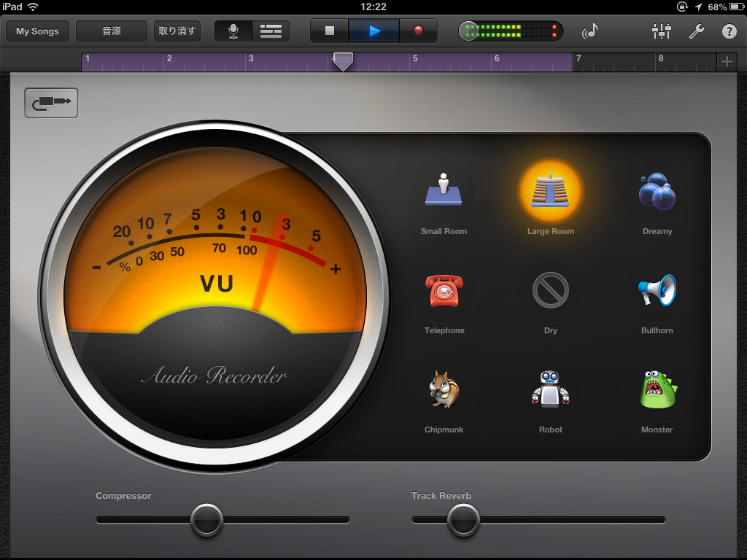Tap the battery status indicator

pyautogui.click(x=736, y=7)
